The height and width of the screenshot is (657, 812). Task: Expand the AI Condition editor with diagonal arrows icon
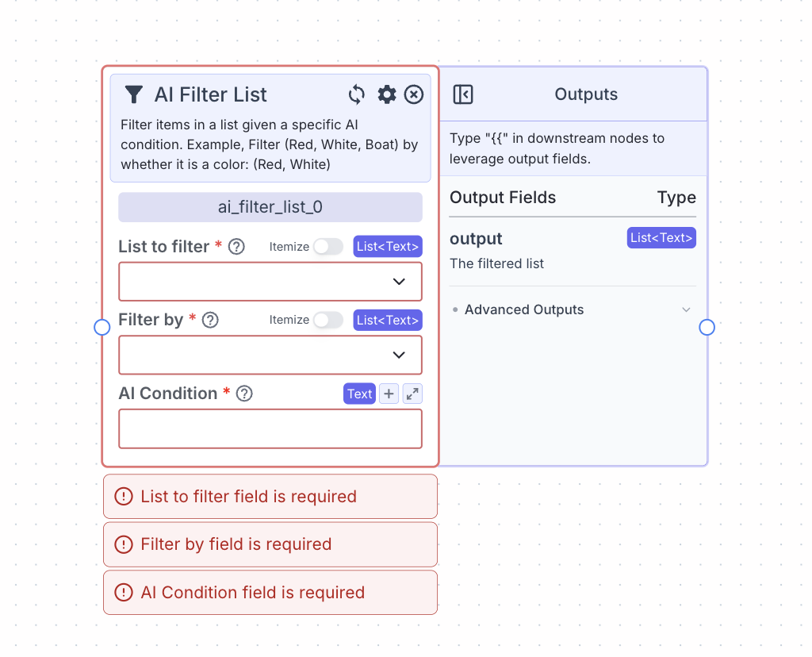[x=412, y=393]
